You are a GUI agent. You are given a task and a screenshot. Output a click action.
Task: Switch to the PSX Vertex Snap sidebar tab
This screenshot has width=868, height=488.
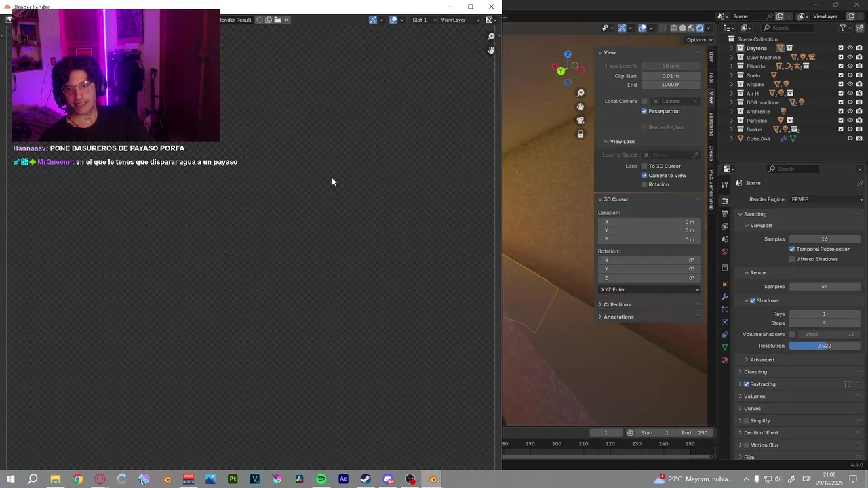[x=711, y=189]
